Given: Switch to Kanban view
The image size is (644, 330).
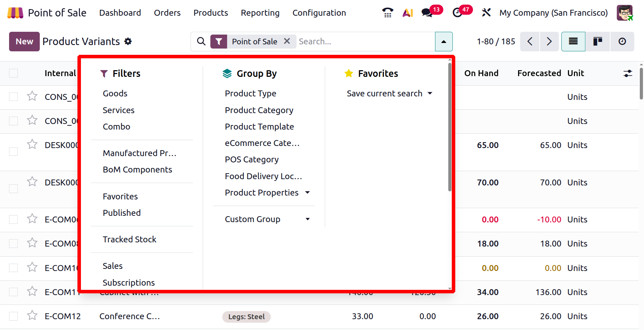Looking at the screenshot, I should pyautogui.click(x=598, y=42).
